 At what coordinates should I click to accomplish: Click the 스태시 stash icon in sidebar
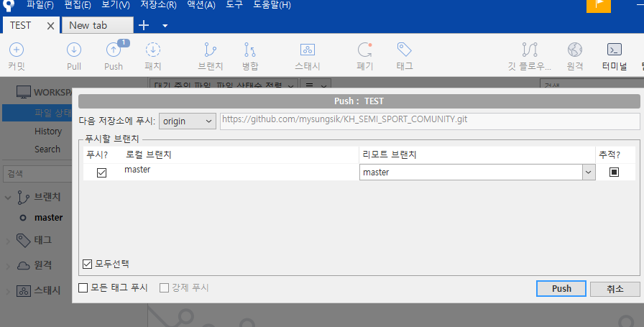pos(24,291)
